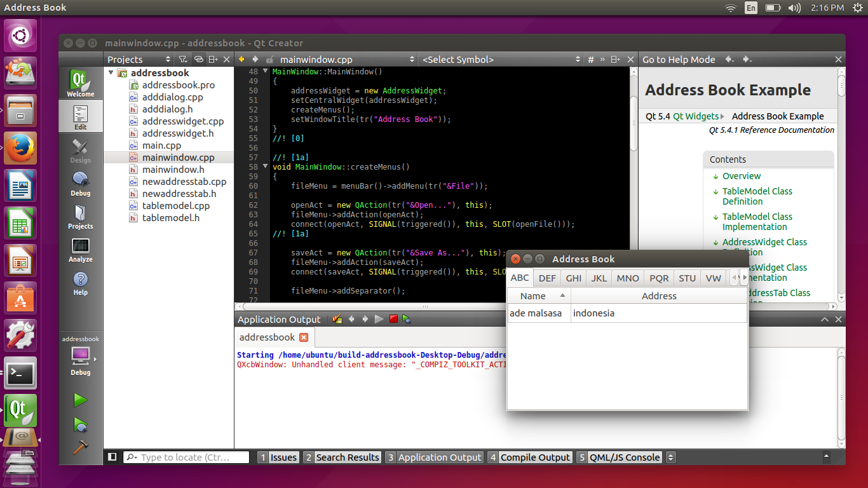Click the Go to Help Mode link
Screen dimensions: 868x488
[x=679, y=59]
